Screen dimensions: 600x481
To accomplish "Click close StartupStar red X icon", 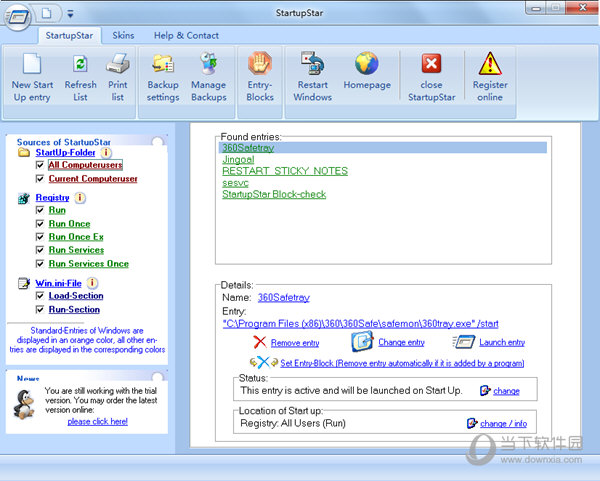I will click(431, 64).
